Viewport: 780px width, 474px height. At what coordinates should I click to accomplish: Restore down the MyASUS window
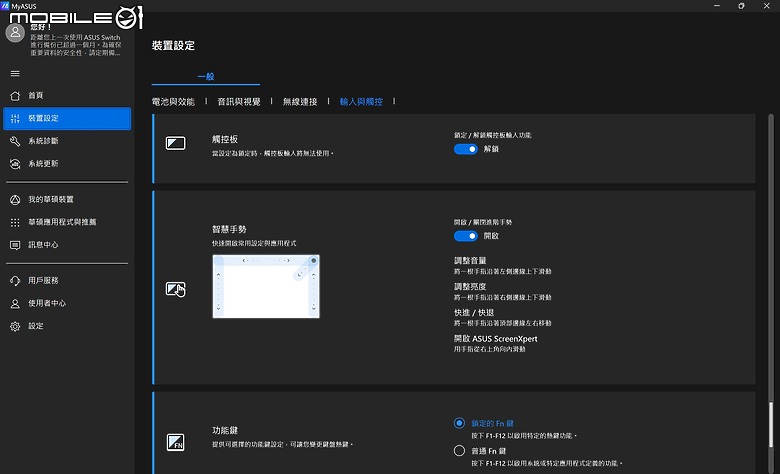(x=741, y=6)
